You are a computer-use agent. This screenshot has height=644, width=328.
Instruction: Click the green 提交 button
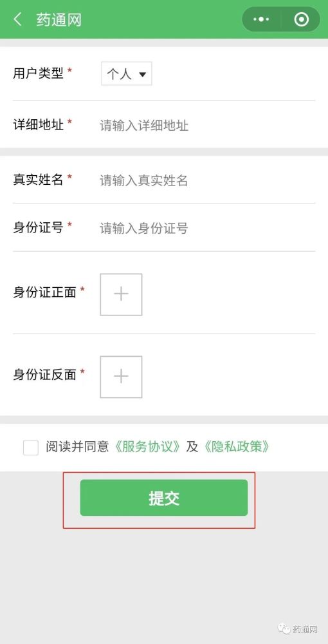click(164, 498)
